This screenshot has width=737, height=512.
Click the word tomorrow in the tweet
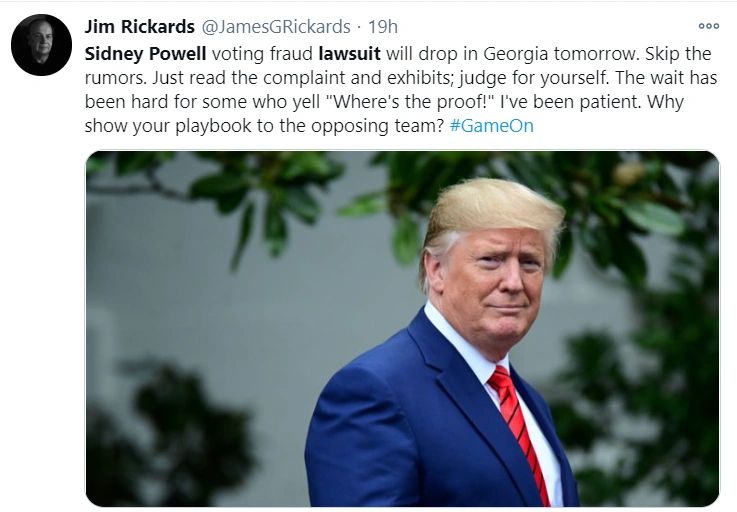pyautogui.click(x=596, y=54)
